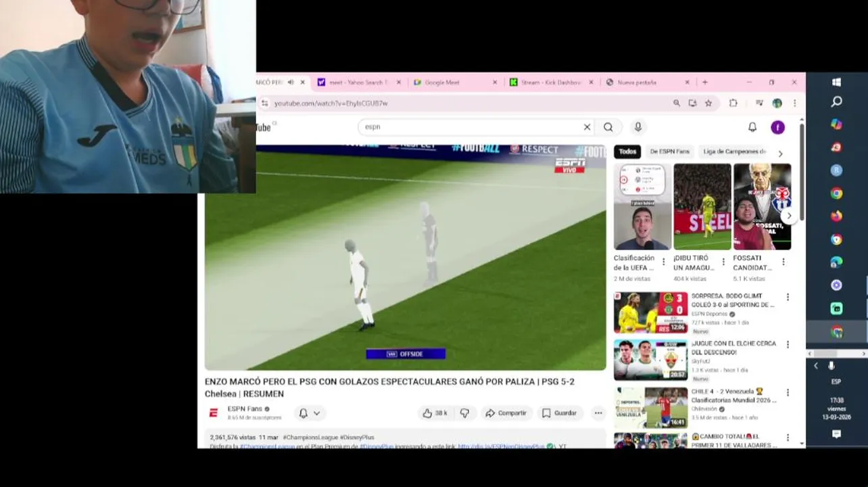The image size is (868, 487).
Task: Open Windows search in taskbar
Action: coord(836,101)
